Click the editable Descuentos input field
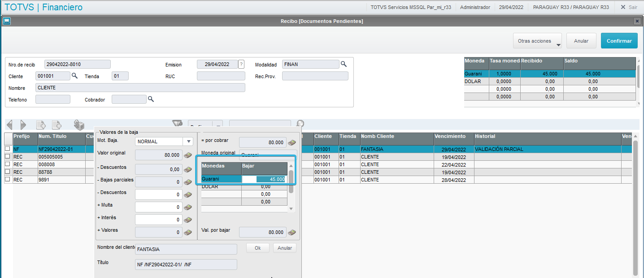This screenshot has width=644, height=278. coord(158,194)
